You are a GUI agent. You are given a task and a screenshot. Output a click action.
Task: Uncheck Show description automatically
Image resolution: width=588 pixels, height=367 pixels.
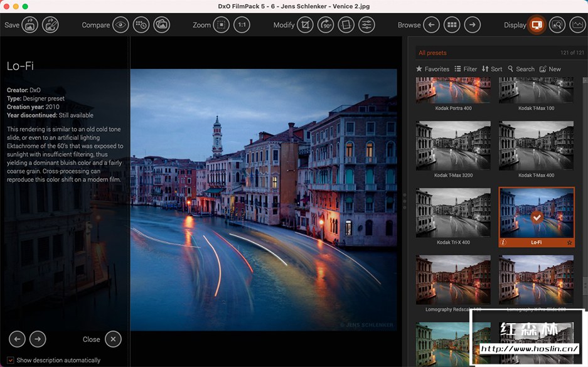pyautogui.click(x=11, y=360)
